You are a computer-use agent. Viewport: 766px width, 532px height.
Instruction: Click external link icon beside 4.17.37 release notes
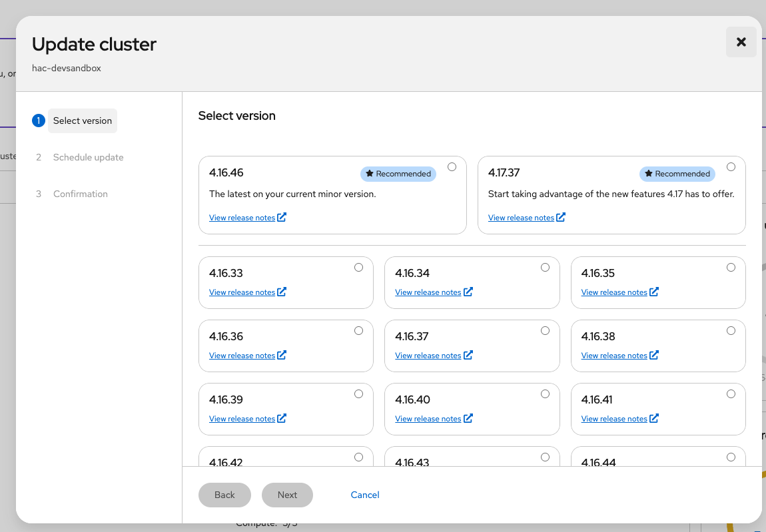561,217
